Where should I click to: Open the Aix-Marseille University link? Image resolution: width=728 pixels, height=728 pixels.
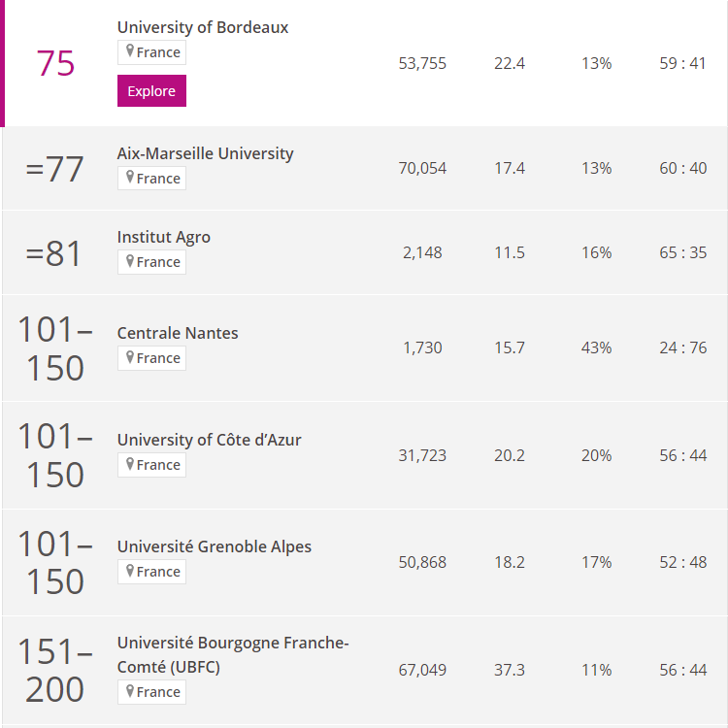(x=205, y=153)
